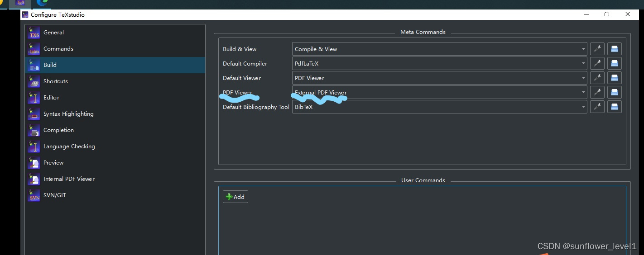Click blue reset icon for Default Bibliography Tool row
Screen dimensions: 644x255
click(615, 107)
